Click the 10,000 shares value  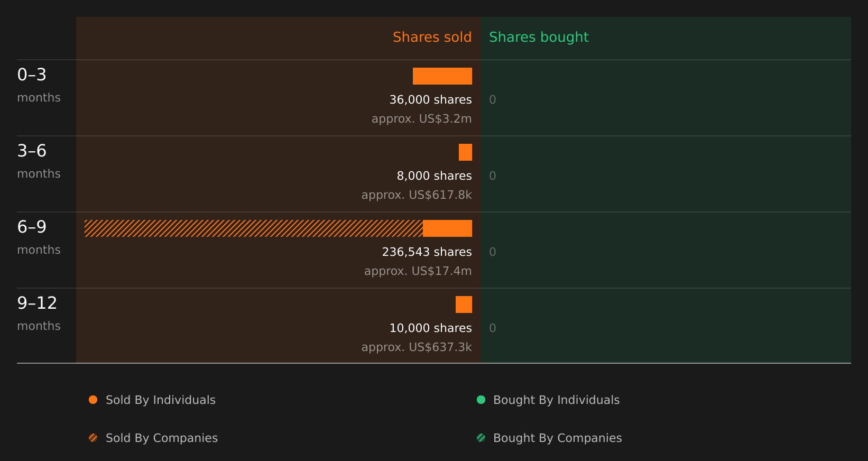coord(430,328)
